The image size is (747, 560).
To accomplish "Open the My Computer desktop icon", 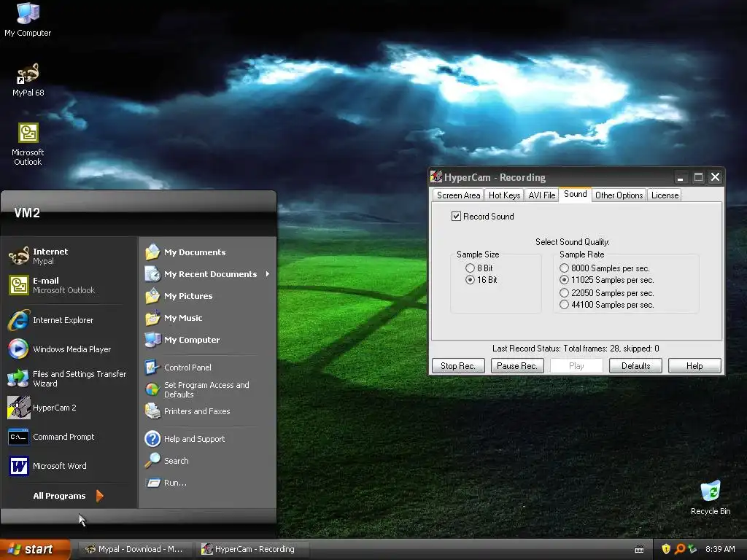I will click(x=28, y=20).
